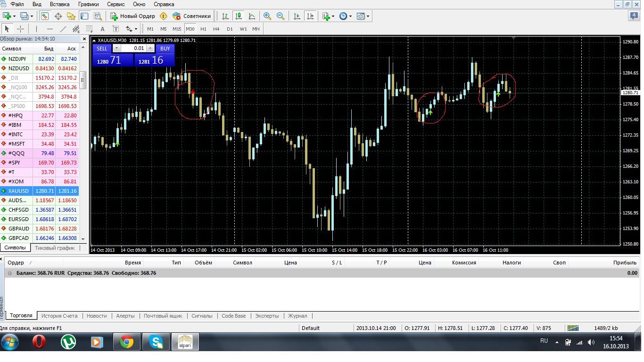Open the Файл menu
The image size is (644, 362).
coord(17,4)
